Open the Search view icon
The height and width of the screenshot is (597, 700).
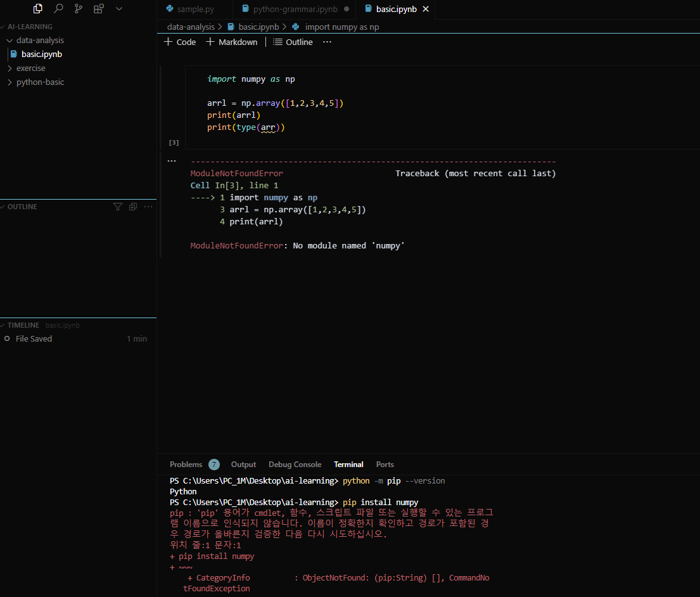pyautogui.click(x=58, y=8)
